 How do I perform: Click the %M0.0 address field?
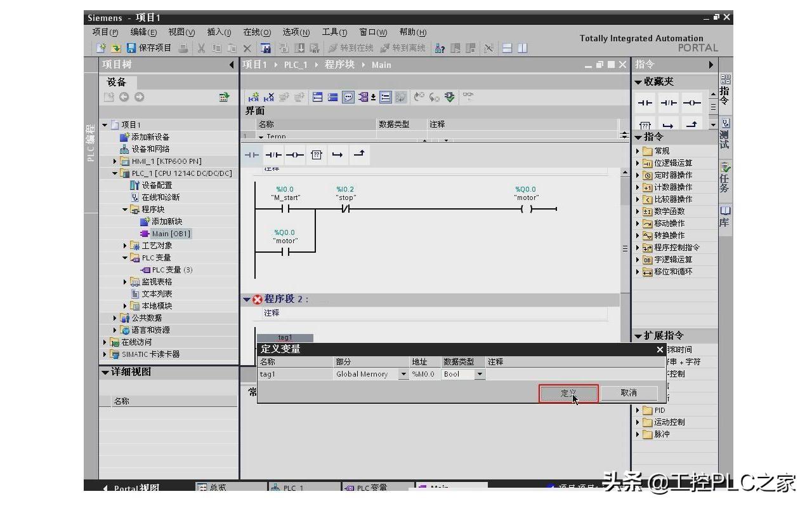point(425,375)
